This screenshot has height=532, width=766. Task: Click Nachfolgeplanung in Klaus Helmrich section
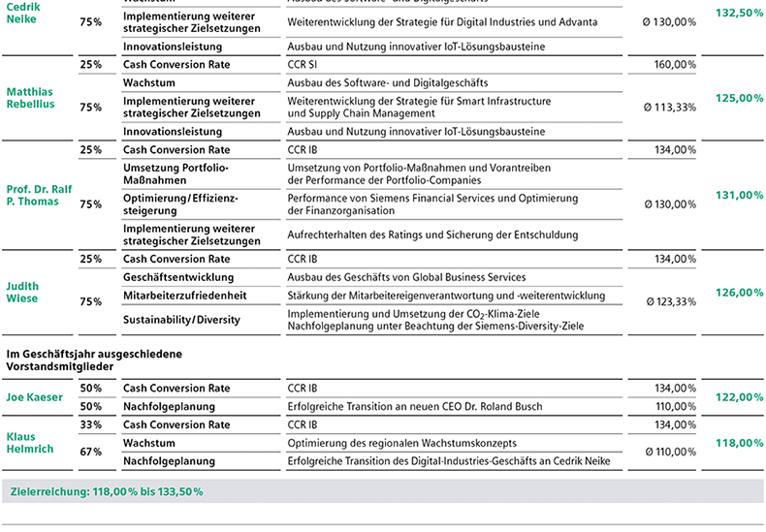coord(169,460)
